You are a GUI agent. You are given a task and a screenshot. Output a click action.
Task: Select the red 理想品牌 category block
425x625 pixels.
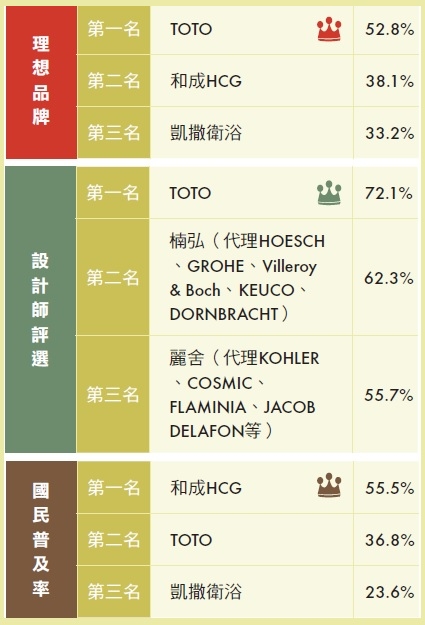pos(41,82)
